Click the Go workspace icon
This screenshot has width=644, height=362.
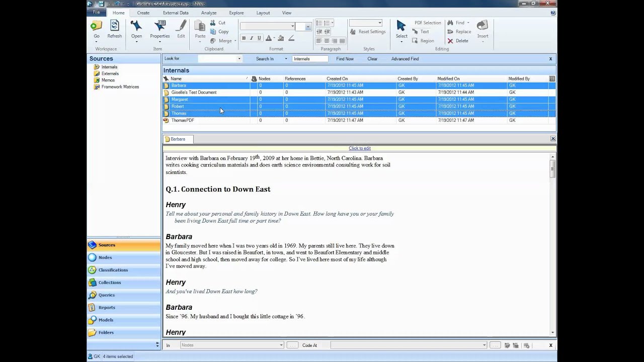[96, 26]
